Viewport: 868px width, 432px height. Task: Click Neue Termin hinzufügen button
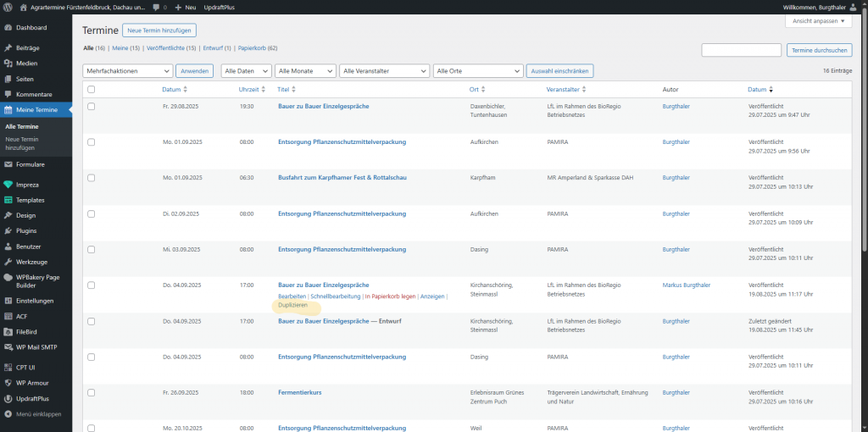click(x=159, y=30)
